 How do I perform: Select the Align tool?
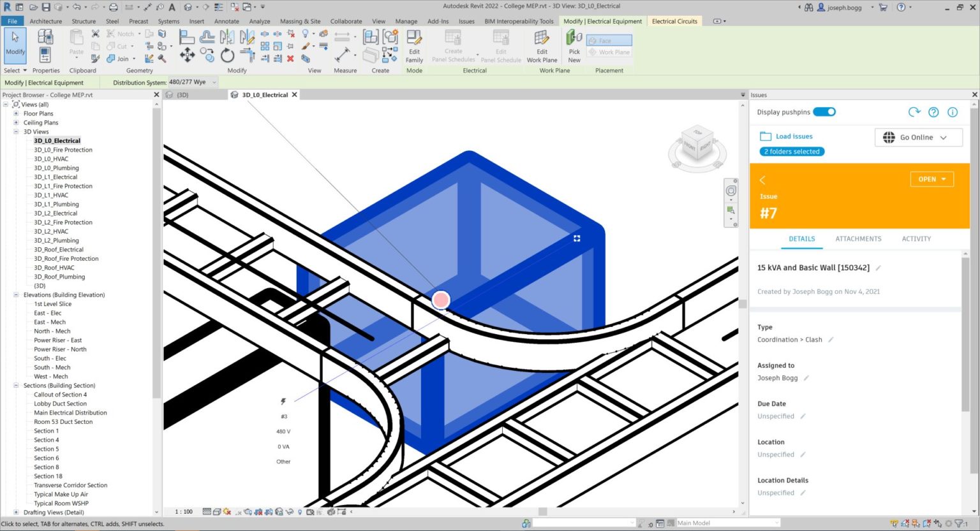tap(186, 36)
